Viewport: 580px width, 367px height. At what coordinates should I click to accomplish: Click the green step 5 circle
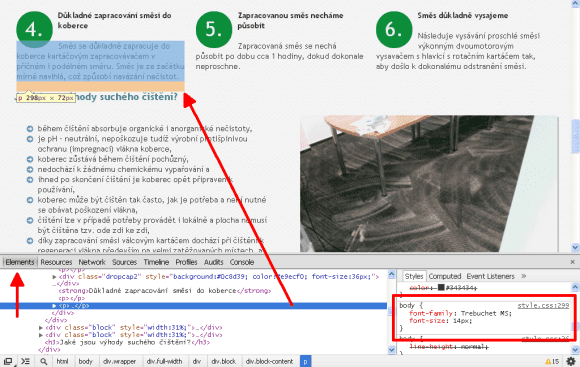click(x=214, y=29)
